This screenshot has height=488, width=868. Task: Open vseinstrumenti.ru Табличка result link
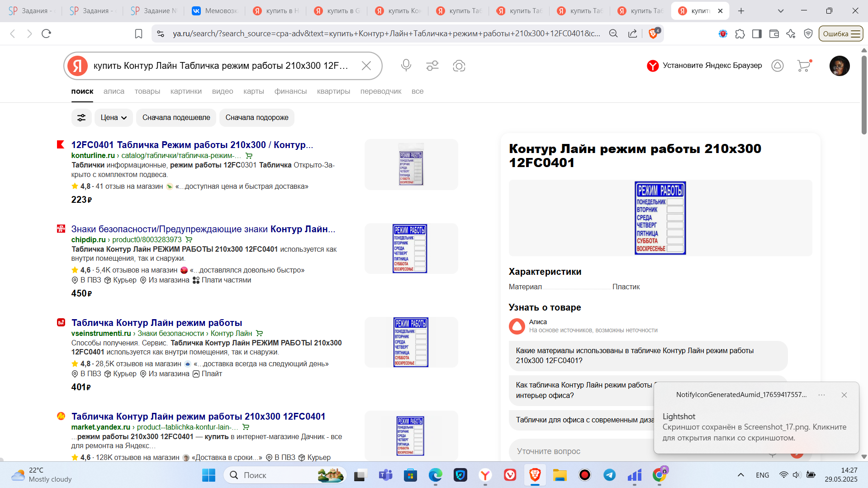(157, 323)
